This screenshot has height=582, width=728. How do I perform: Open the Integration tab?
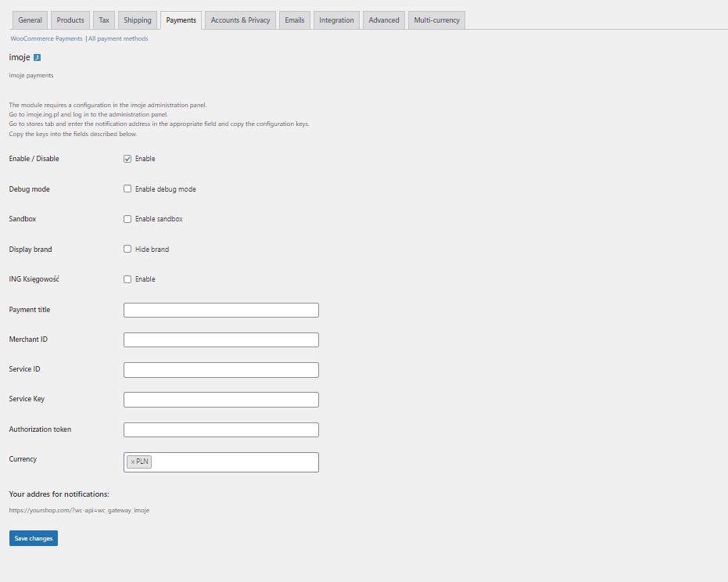pos(336,20)
